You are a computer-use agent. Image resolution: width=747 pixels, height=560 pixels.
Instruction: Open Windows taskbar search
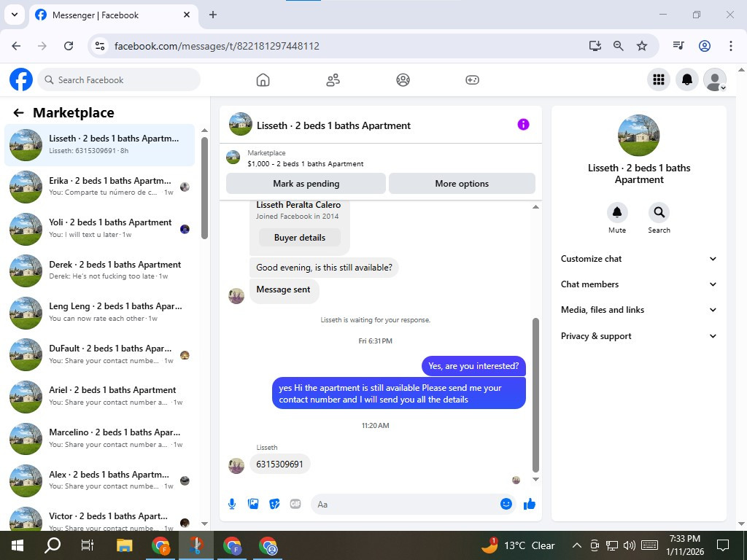tap(53, 545)
